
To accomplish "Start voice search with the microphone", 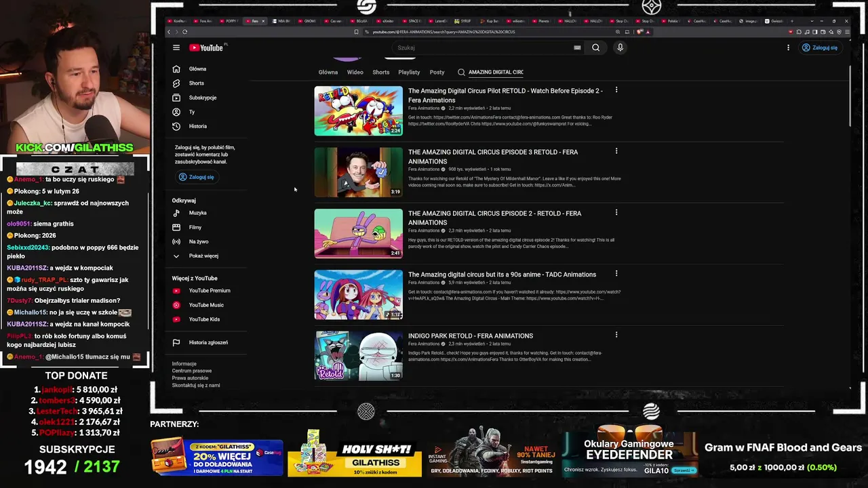I will pos(620,47).
